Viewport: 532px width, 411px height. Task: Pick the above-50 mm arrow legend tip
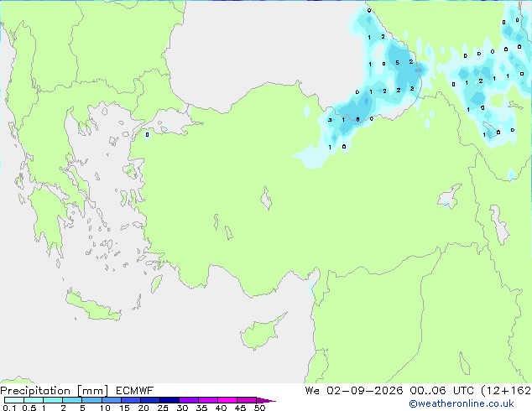(x=266, y=400)
